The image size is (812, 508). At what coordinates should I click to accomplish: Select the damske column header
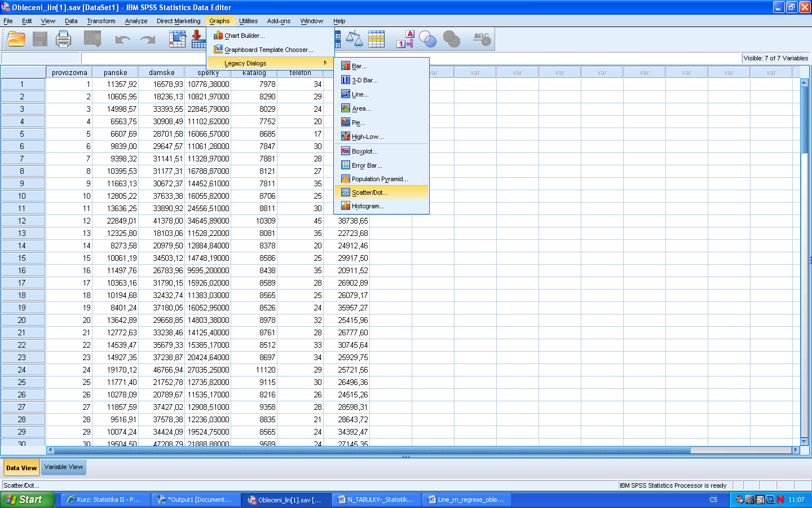(x=162, y=73)
